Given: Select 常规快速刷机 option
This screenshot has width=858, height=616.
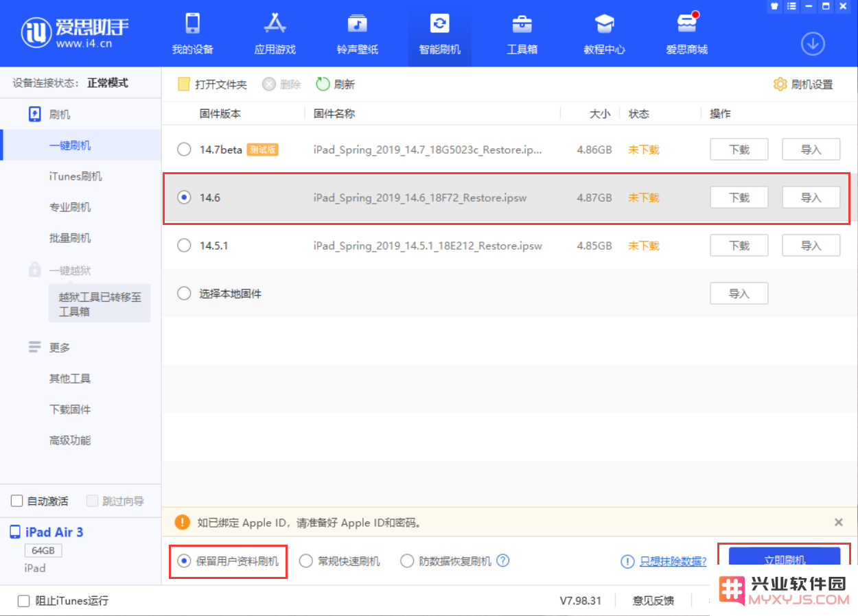Looking at the screenshot, I should point(339,561).
